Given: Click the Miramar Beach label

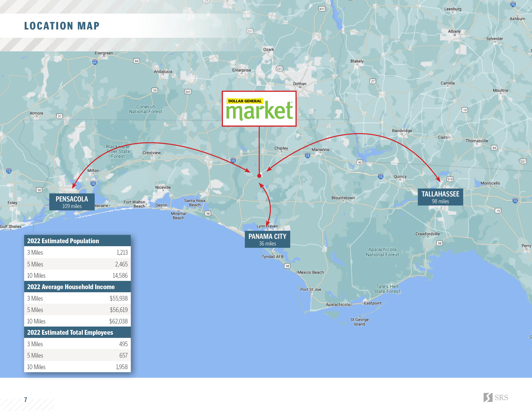Looking at the screenshot, I should click(x=179, y=216).
